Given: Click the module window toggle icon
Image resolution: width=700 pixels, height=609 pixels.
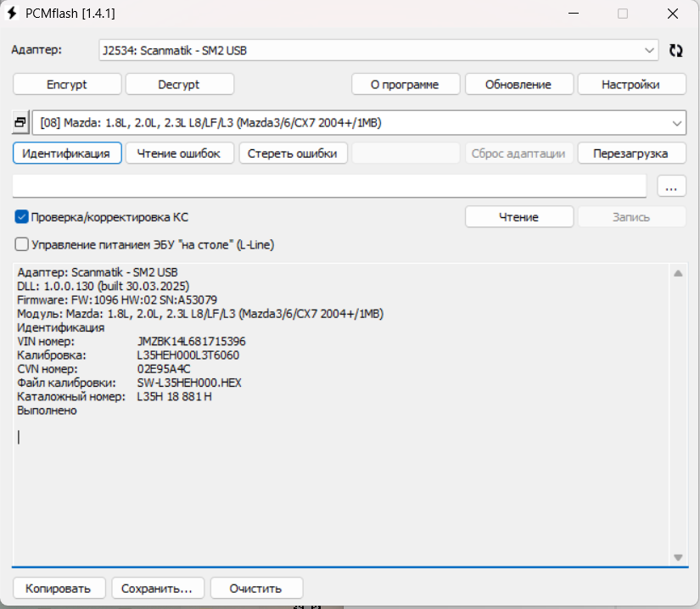Looking at the screenshot, I should [x=20, y=122].
